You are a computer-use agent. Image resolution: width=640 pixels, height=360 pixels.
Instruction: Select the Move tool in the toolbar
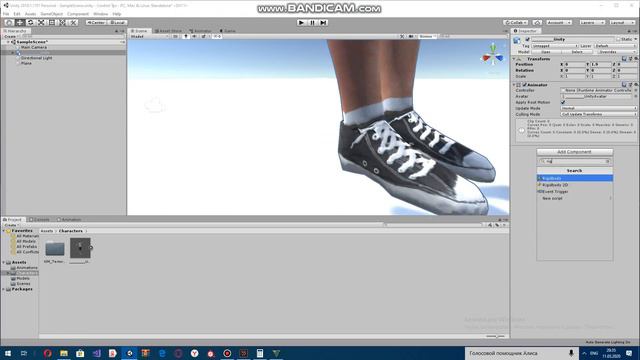click(x=20, y=22)
